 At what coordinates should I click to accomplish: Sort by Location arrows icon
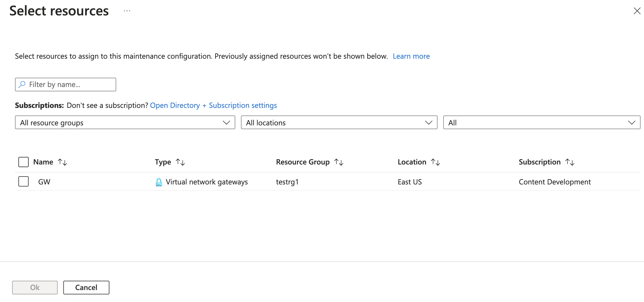435,162
